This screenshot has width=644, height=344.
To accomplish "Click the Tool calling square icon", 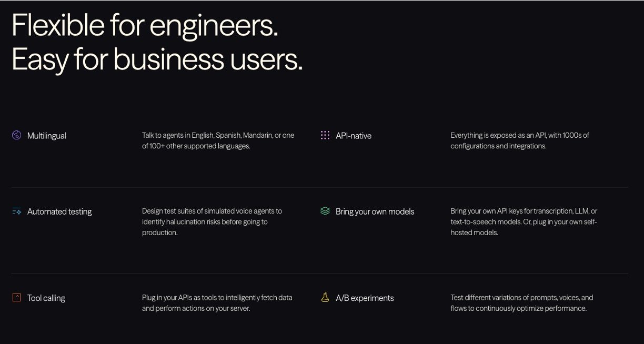I will click(x=16, y=298).
